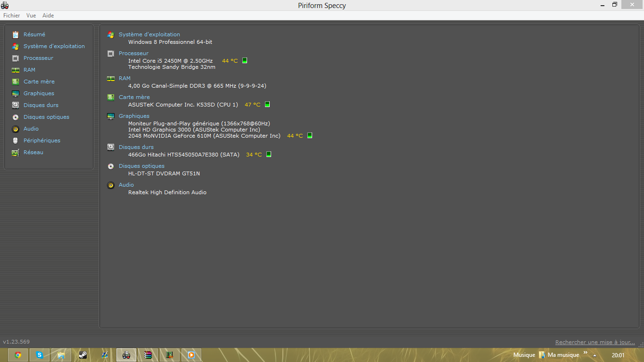Image resolution: width=644 pixels, height=362 pixels.
Task: Click the GeForce 610M temperature gauge icon
Action: (x=310, y=135)
